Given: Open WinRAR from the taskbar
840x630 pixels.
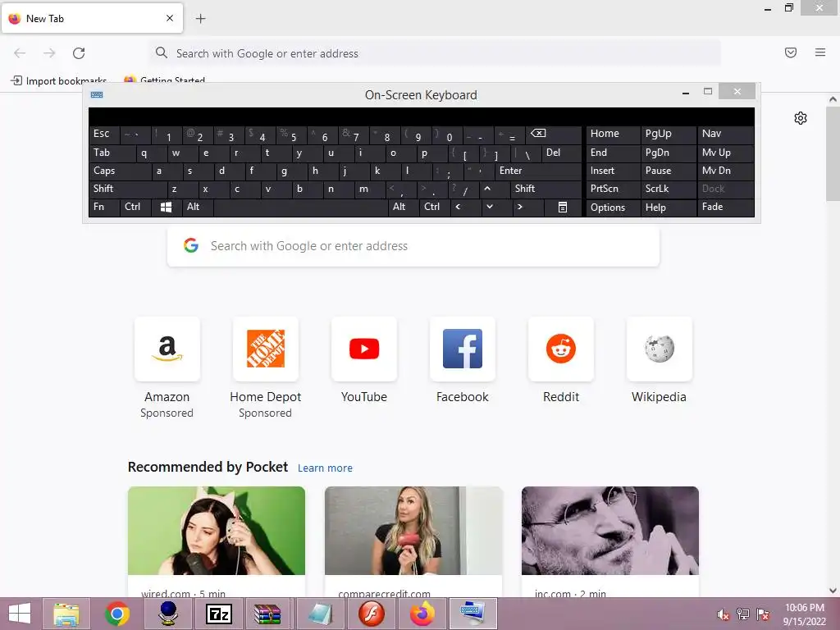Looking at the screenshot, I should (x=267, y=614).
